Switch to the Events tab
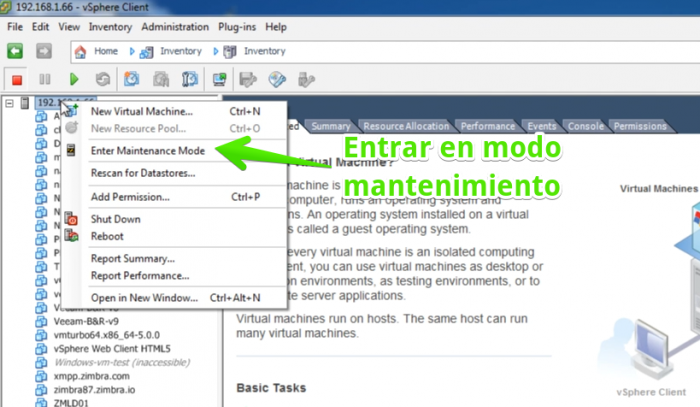 [542, 126]
